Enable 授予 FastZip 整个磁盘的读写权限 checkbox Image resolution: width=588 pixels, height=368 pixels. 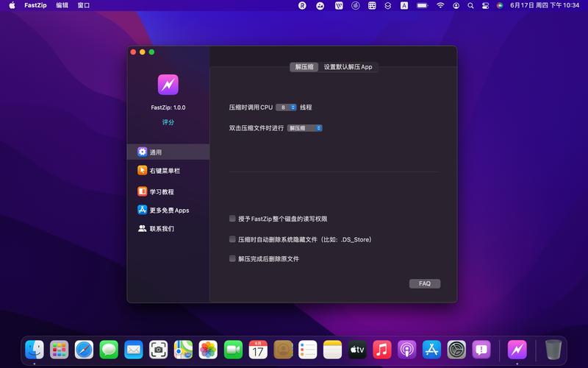[232, 218]
